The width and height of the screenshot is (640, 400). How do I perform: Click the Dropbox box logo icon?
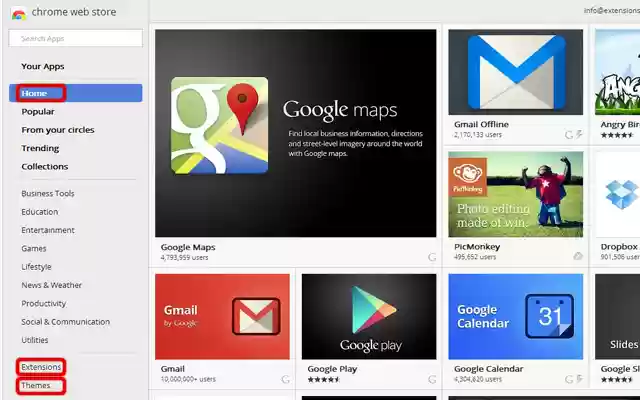pos(622,194)
